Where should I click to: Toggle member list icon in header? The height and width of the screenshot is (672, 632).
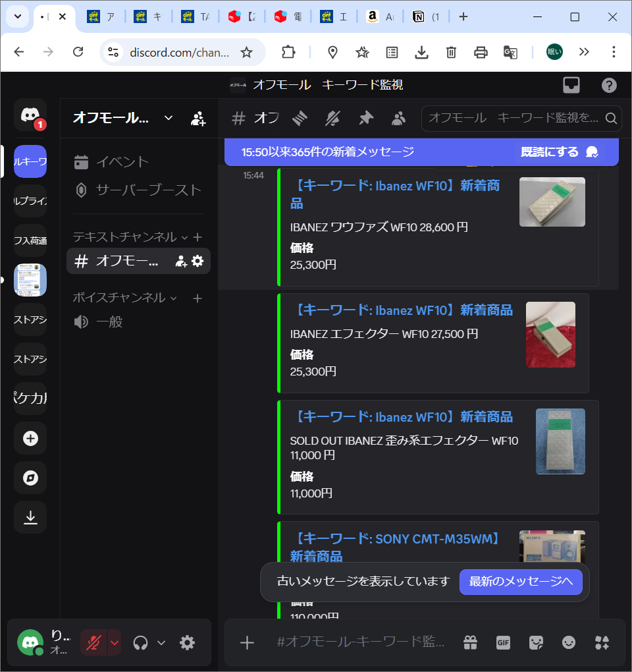398,119
